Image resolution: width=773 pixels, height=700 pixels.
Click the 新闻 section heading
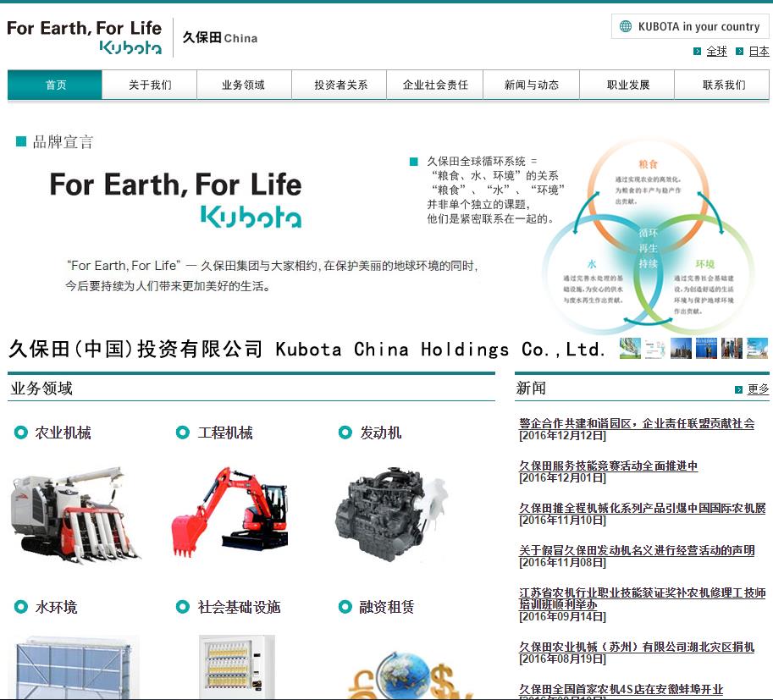(531, 389)
